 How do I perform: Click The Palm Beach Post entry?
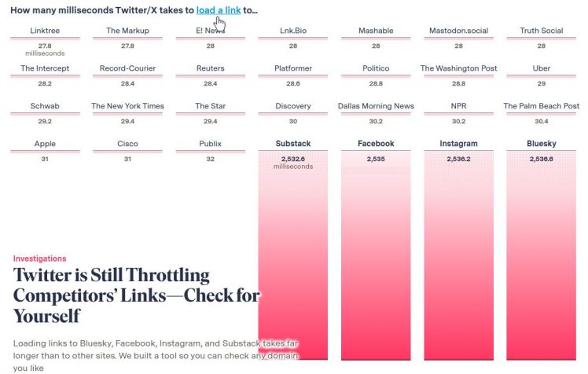[541, 106]
